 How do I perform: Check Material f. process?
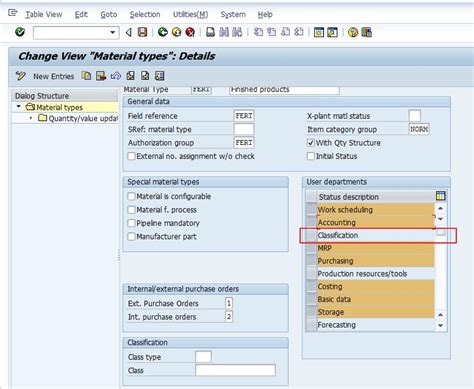(x=131, y=210)
